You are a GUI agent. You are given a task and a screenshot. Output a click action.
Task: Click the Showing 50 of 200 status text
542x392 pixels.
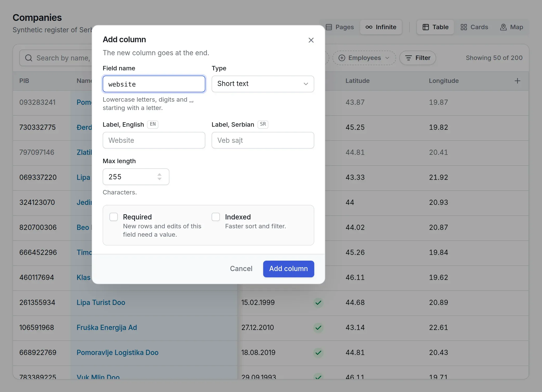[494, 58]
